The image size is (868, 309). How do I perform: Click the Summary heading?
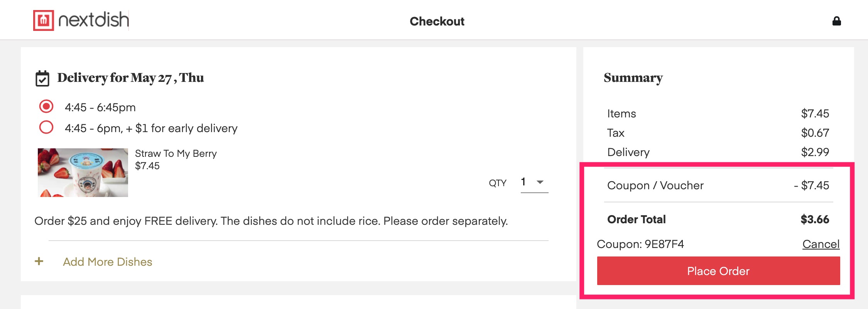point(633,78)
